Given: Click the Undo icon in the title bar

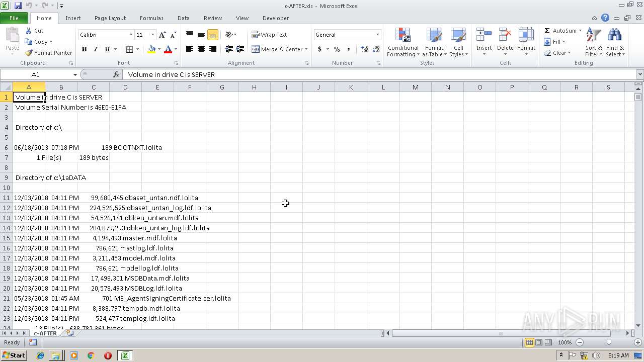Looking at the screenshot, I should coord(29,6).
